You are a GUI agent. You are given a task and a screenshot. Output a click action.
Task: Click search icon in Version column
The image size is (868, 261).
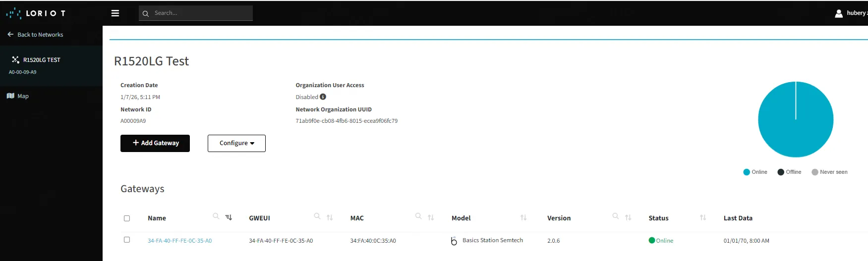point(615,216)
